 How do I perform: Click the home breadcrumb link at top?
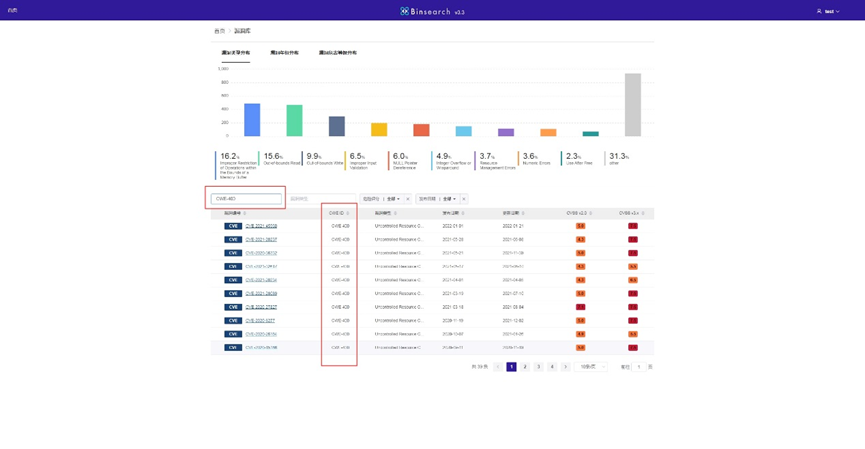219,31
